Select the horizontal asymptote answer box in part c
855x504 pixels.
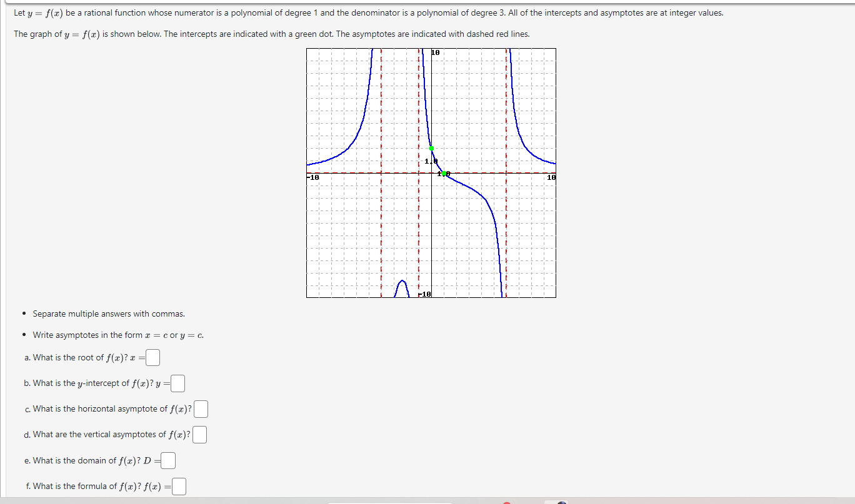click(x=201, y=408)
